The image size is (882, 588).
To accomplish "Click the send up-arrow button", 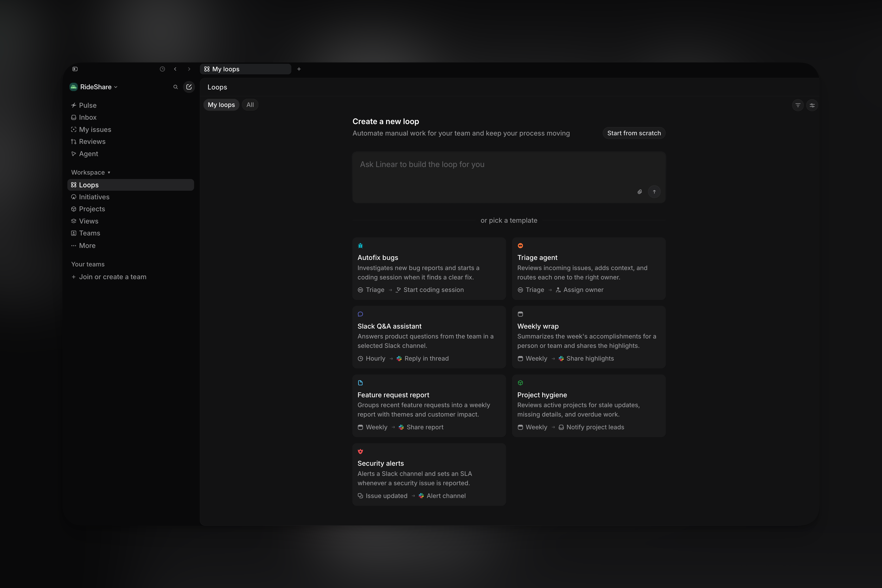I will 654,192.
